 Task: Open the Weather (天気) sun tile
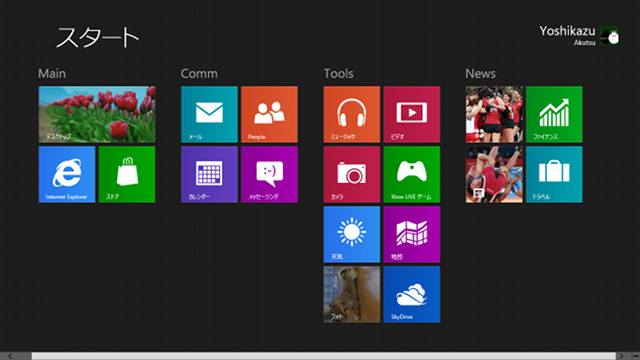pos(352,234)
